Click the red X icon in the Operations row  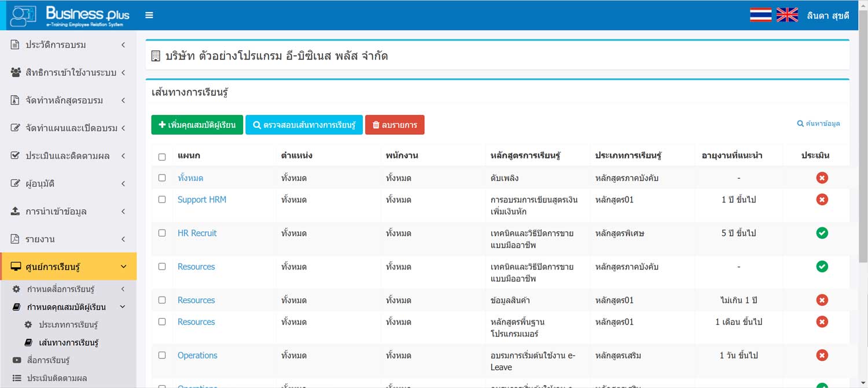(822, 355)
